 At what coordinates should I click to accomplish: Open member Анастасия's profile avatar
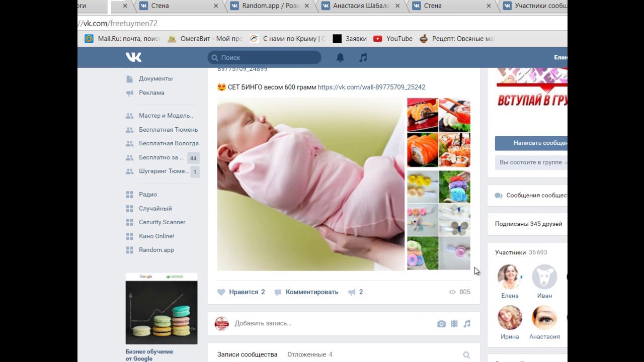544,318
